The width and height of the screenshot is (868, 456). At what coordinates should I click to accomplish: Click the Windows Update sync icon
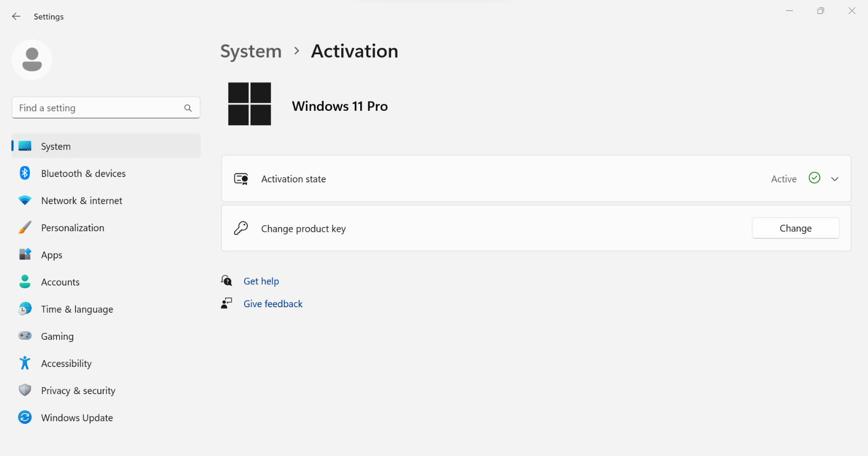tap(25, 417)
